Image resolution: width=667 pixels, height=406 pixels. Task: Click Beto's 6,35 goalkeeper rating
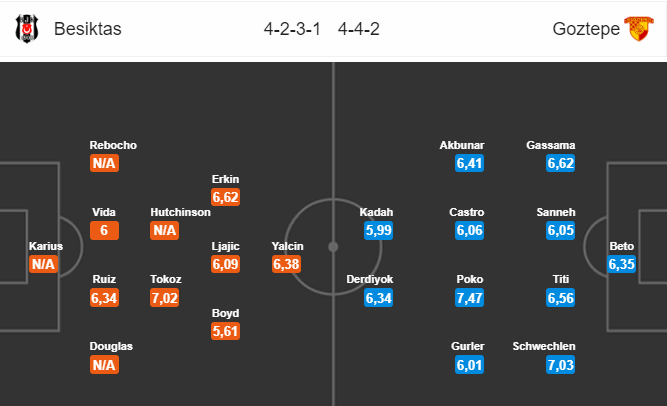tap(621, 264)
